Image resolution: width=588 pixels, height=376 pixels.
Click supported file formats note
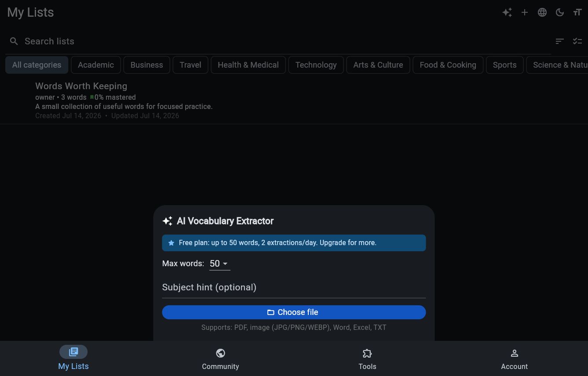294,328
